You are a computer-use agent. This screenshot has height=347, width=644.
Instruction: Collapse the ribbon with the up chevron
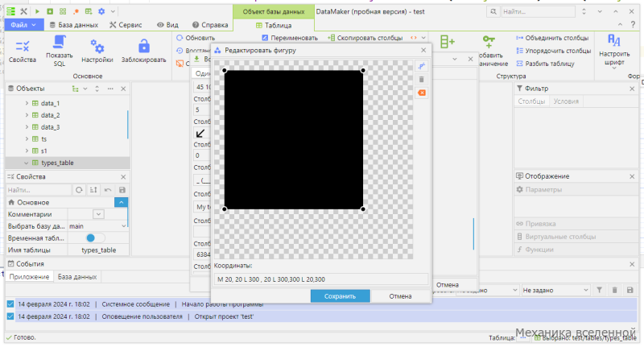click(620, 25)
